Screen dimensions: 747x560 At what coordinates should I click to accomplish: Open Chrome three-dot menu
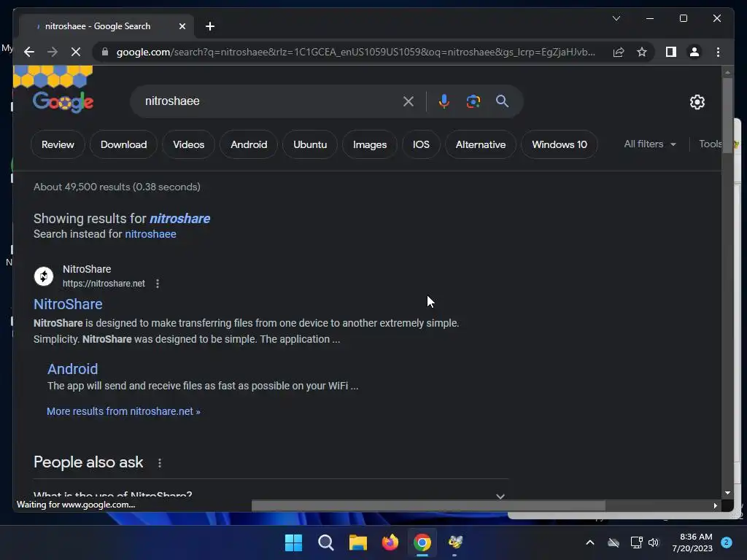(x=718, y=52)
